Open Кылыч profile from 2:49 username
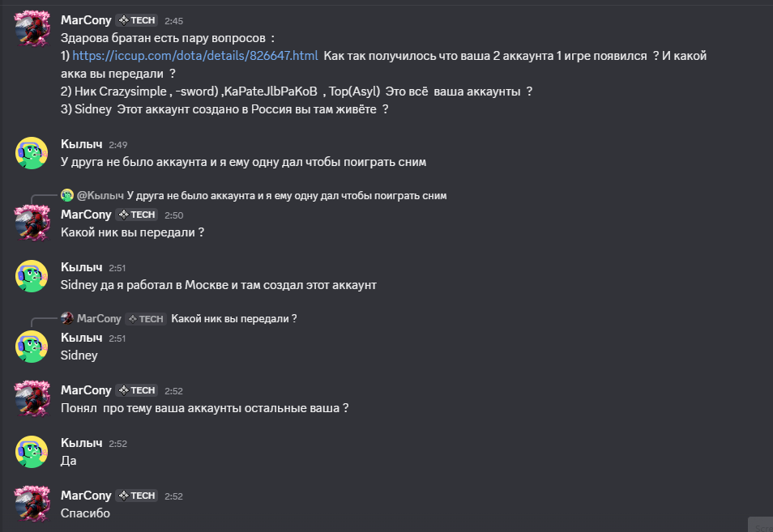The width and height of the screenshot is (773, 532). (x=81, y=144)
